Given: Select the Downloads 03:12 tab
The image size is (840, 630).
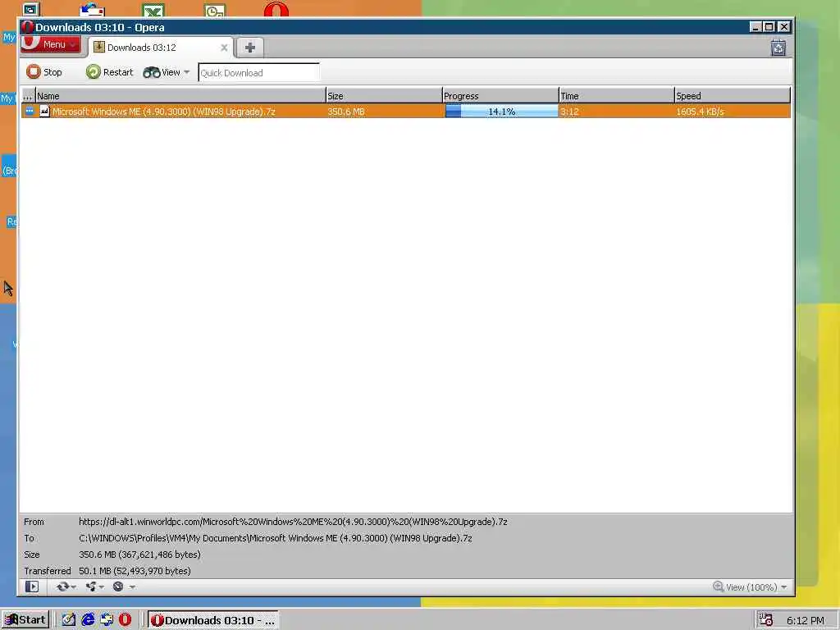Looking at the screenshot, I should 161,48.
